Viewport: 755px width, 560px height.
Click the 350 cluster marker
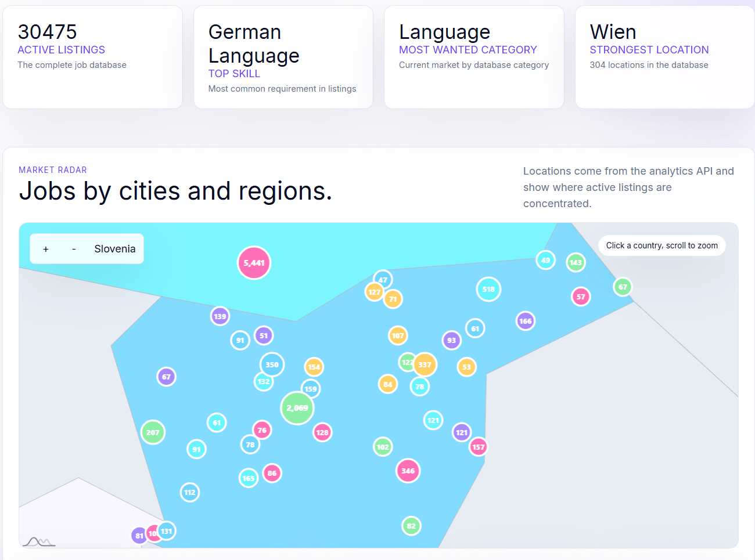(272, 364)
